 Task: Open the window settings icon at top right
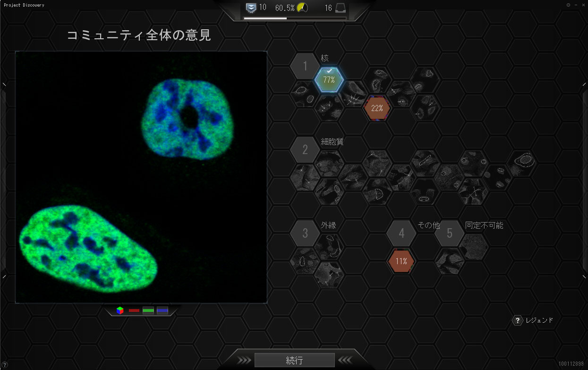(568, 5)
